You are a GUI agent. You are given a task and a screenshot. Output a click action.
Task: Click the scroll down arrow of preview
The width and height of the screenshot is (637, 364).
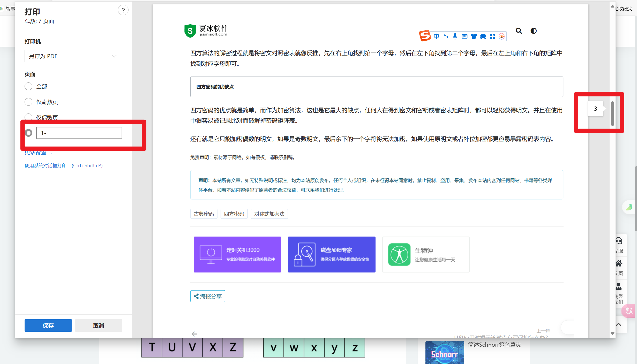612,333
